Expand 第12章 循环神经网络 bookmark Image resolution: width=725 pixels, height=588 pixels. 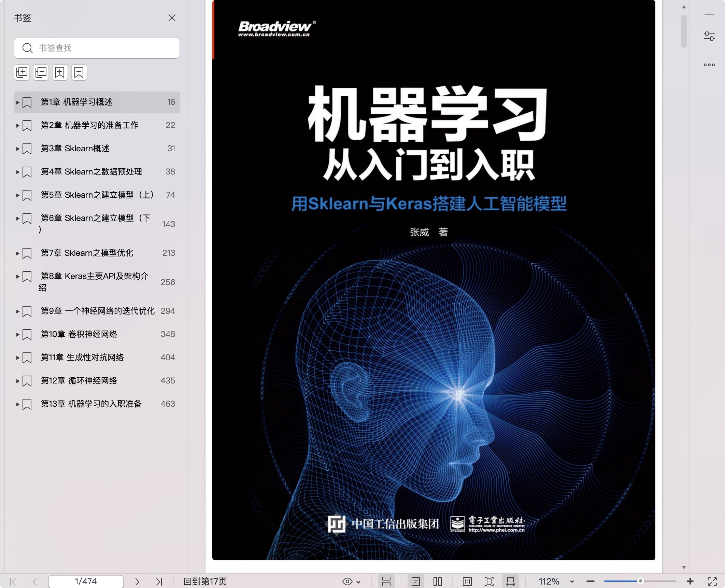click(x=18, y=381)
